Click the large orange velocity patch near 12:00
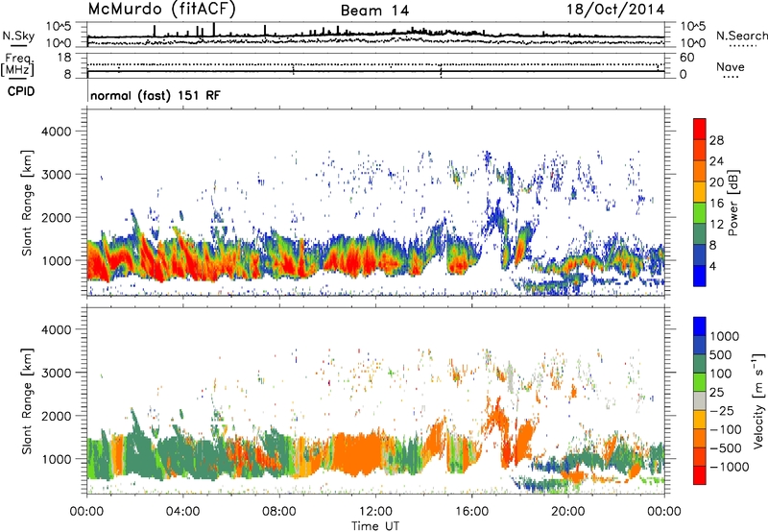The width and height of the screenshot is (768, 532). [x=357, y=453]
